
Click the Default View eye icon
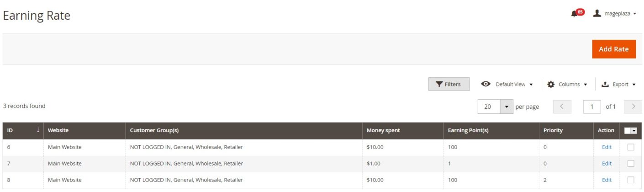(x=486, y=84)
